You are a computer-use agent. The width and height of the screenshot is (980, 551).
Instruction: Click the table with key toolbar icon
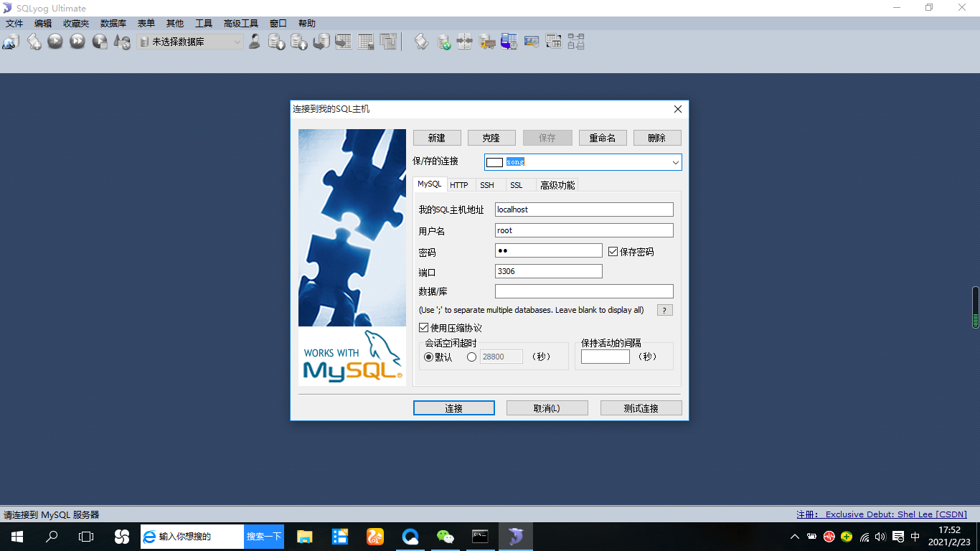(x=366, y=42)
